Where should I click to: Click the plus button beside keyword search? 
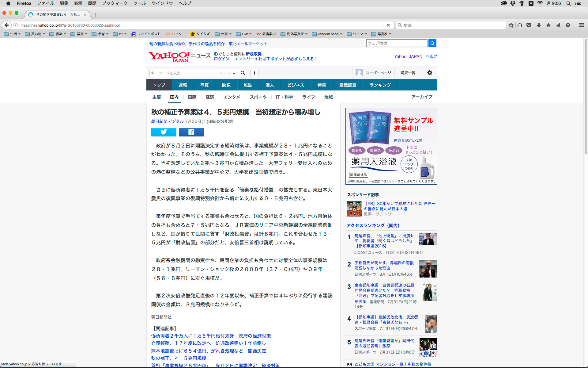pyautogui.click(x=254, y=73)
